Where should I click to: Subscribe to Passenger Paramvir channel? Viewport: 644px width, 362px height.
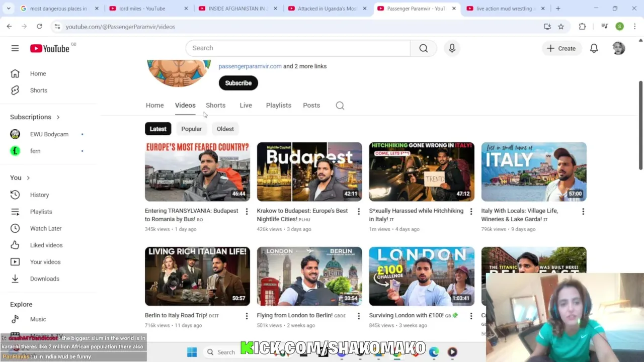coord(238,83)
